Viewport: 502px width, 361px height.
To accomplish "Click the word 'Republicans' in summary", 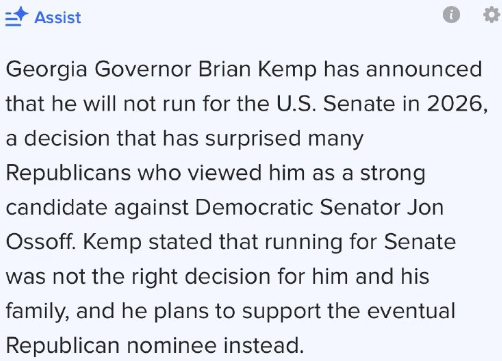I will tap(68, 173).
